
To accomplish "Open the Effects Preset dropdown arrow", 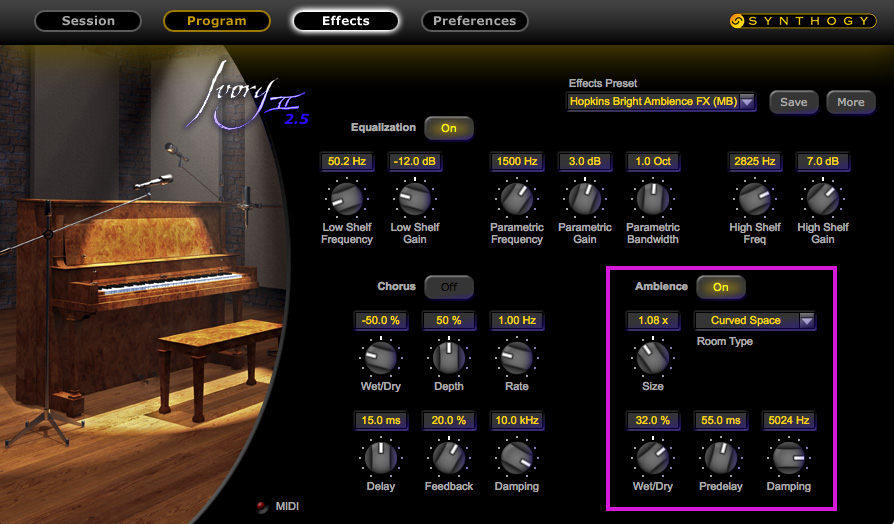I will (x=747, y=101).
